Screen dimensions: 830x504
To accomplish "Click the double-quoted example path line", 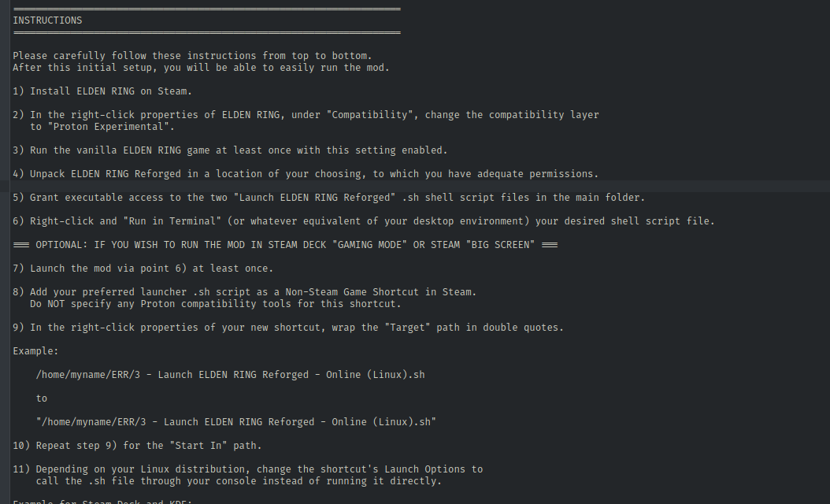I will (x=235, y=422).
